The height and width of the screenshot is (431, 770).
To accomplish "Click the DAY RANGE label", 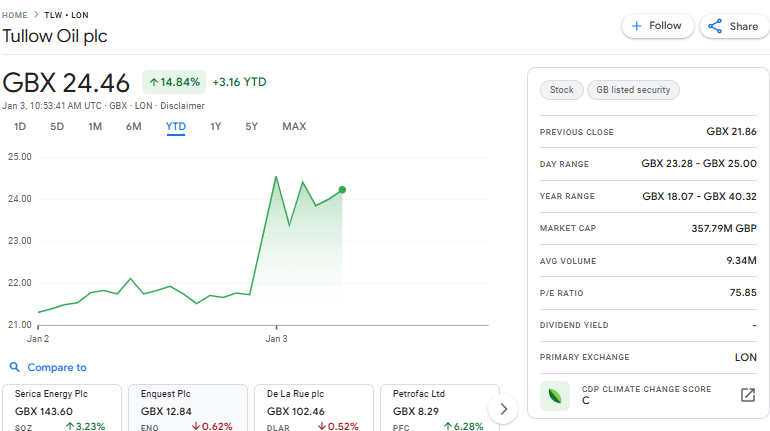I will 564,164.
